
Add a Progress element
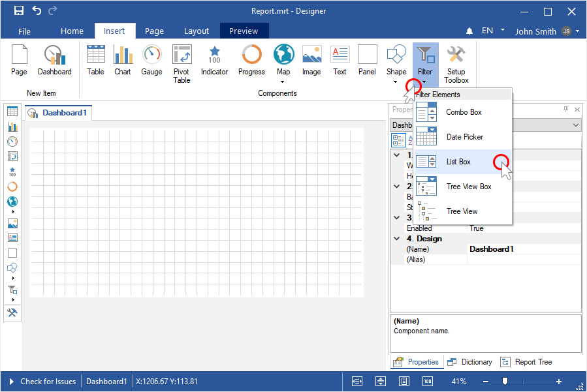click(x=251, y=61)
